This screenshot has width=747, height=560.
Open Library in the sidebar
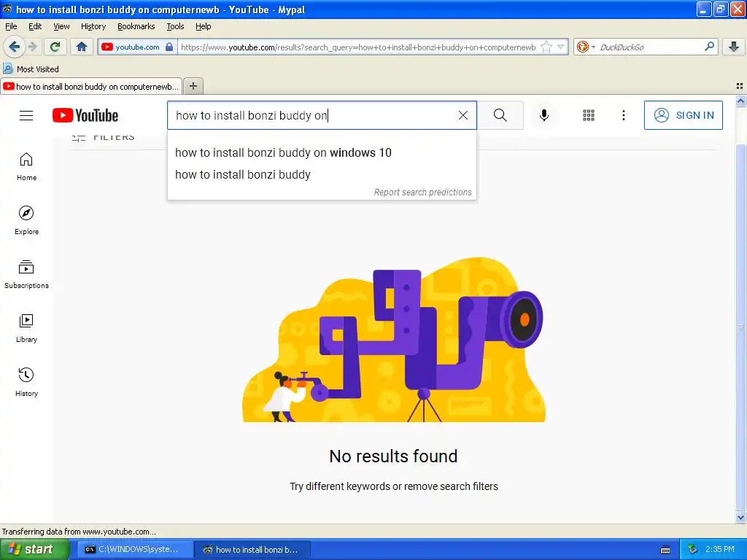coord(27,328)
